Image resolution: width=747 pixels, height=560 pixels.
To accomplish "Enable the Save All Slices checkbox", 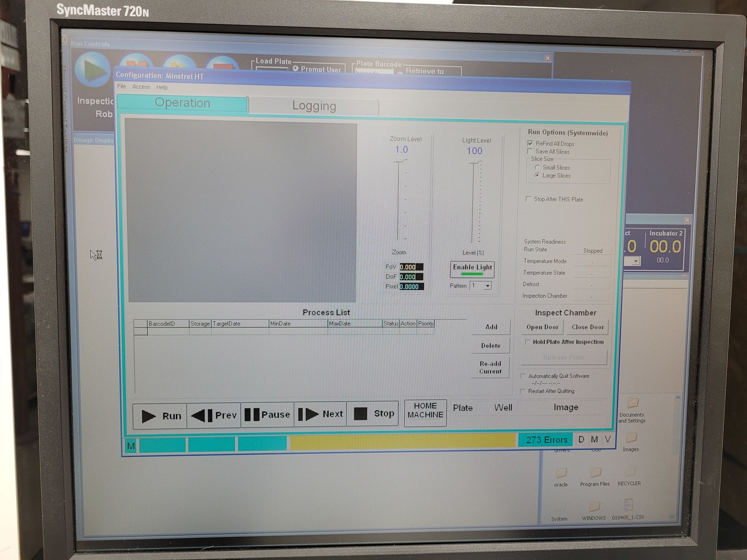I will click(530, 151).
